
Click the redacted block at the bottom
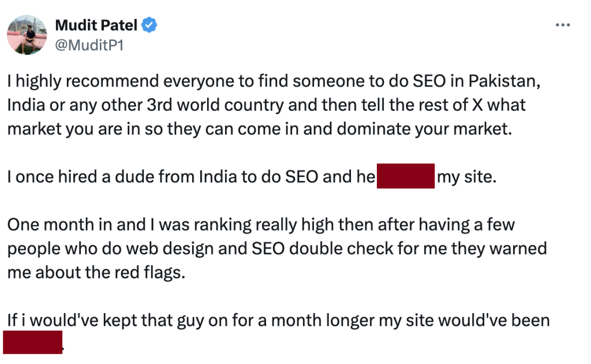(x=32, y=342)
